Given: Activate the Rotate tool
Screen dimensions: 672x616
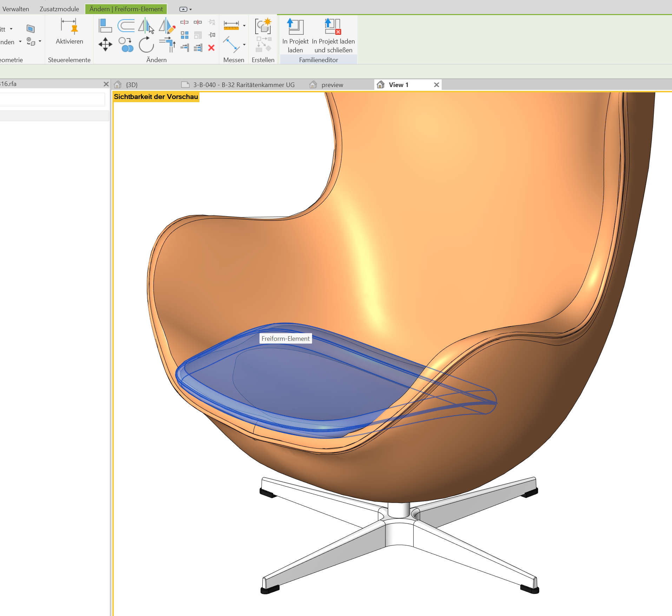Looking at the screenshot, I should pos(146,45).
